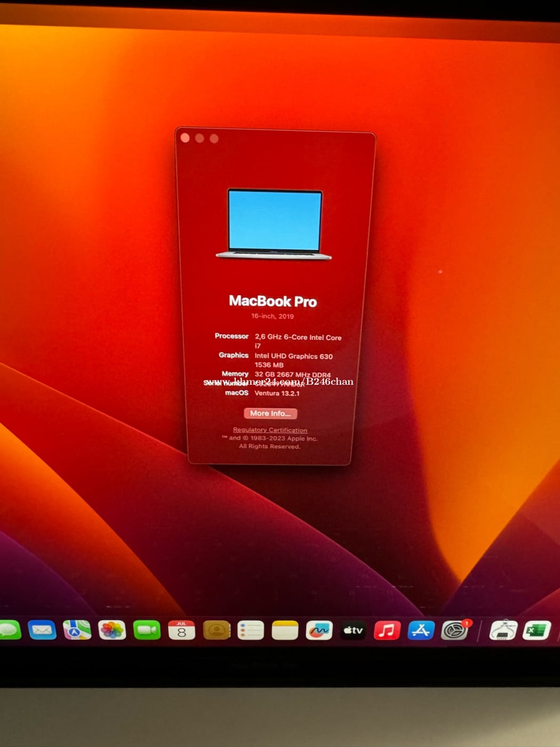This screenshot has width=560, height=747.
Task: Open the Photos app
Action: 112,630
